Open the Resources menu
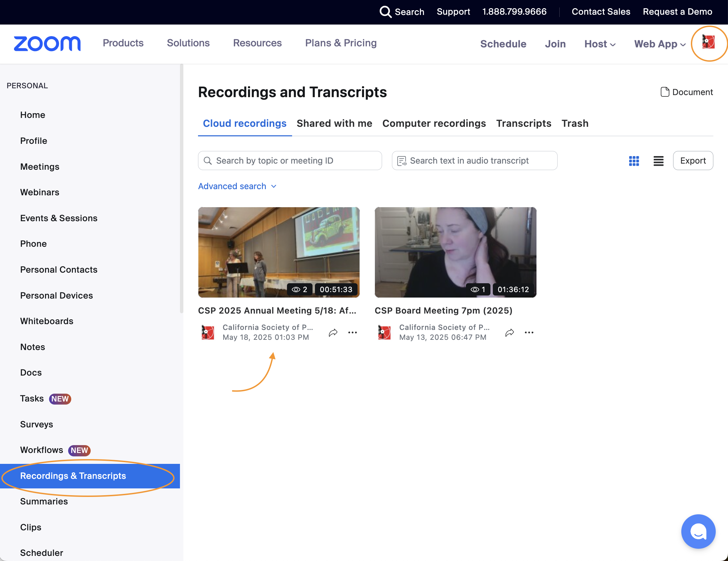 tap(257, 43)
